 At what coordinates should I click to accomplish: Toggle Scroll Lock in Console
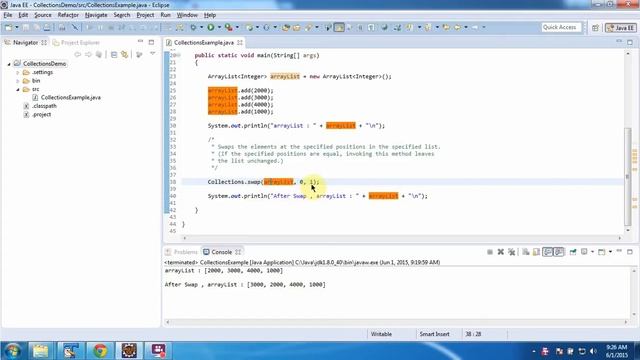click(536, 252)
